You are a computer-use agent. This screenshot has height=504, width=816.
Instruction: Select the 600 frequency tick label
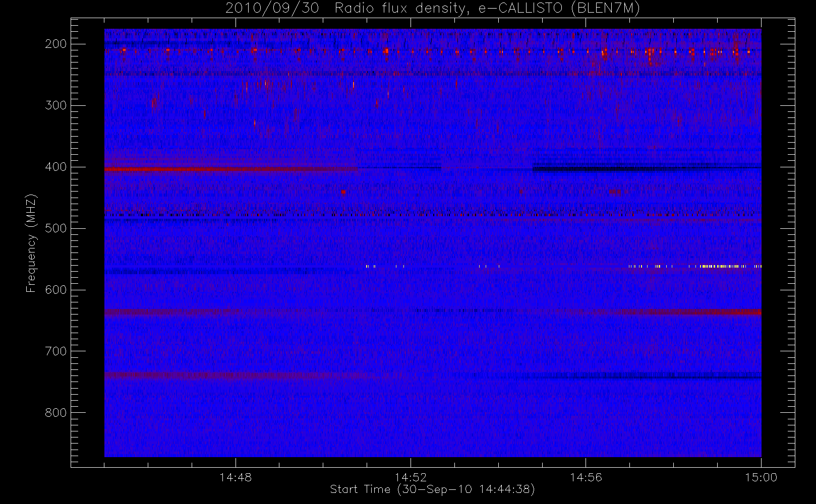pos(56,290)
